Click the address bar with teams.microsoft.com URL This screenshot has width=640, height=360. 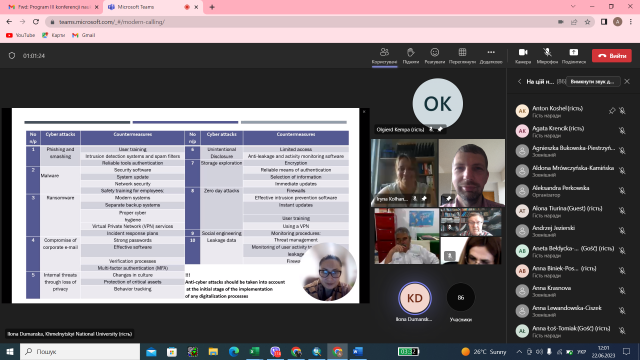(302, 22)
